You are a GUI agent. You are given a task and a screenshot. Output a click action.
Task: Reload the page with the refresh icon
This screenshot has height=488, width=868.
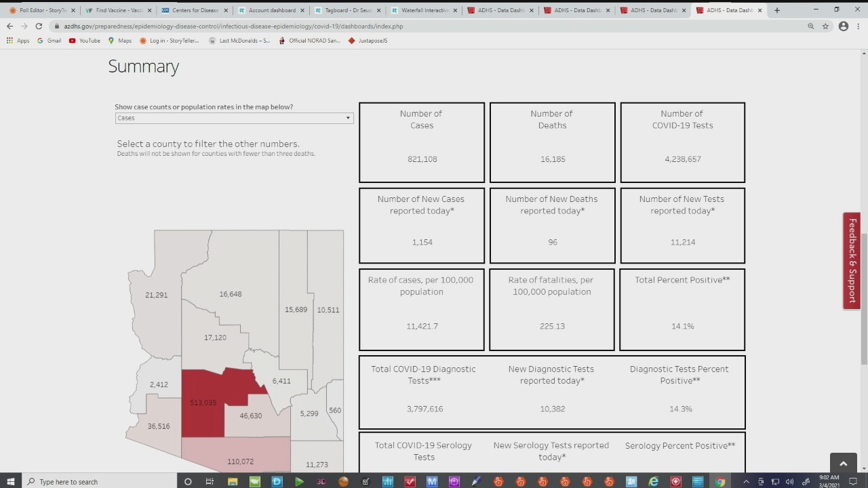click(x=39, y=26)
